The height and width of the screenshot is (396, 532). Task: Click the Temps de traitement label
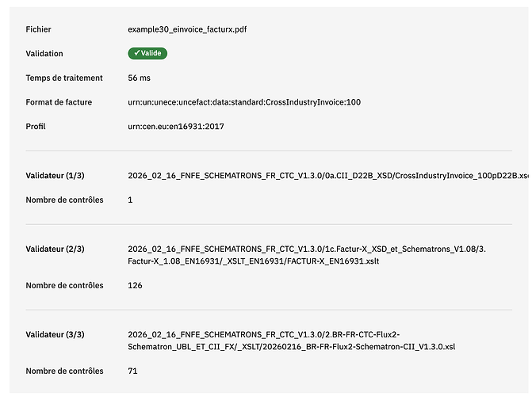pos(64,78)
